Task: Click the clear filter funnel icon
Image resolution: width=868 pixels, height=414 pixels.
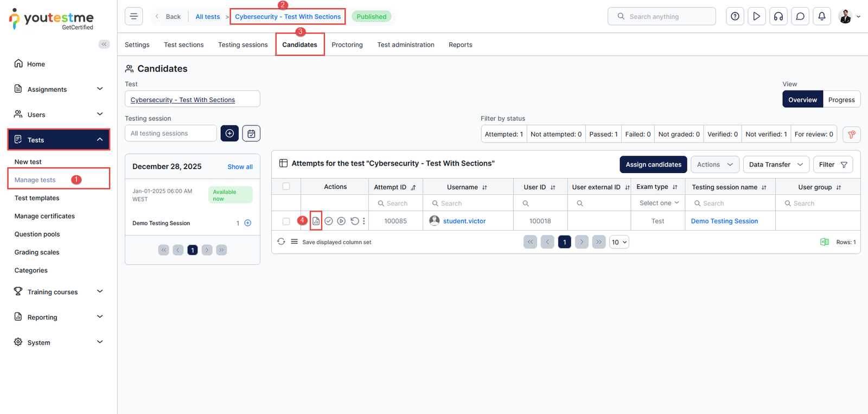Action: 851,135
